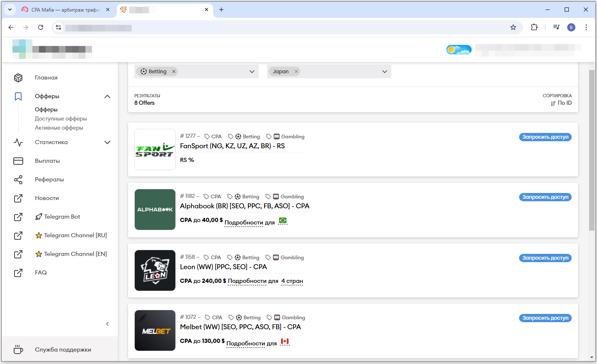This screenshot has width=597, height=364.
Task: Remove the Betting filter tag
Action: (174, 72)
